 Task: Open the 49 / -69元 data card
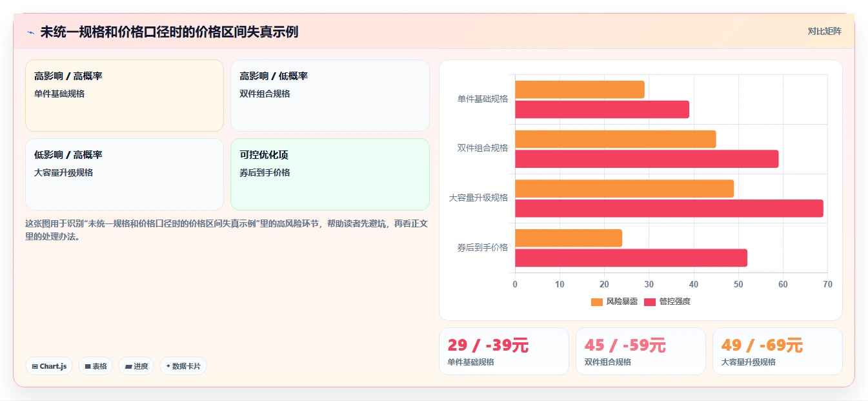click(778, 351)
